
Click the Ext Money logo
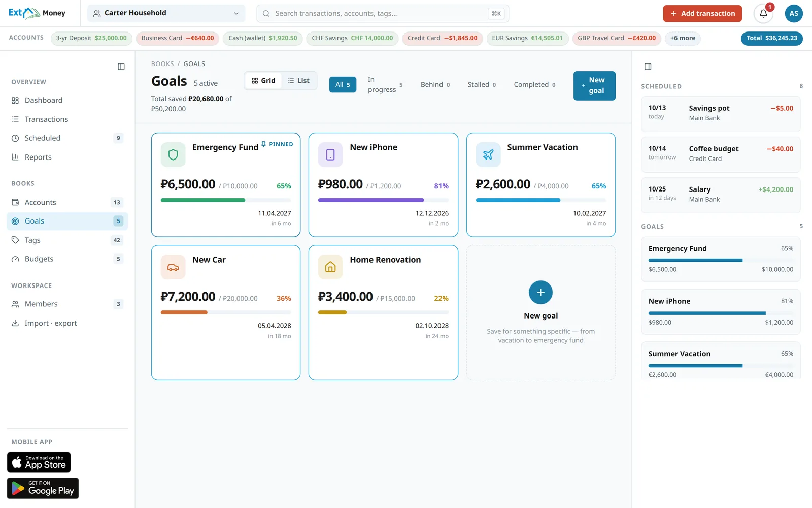[x=37, y=13]
